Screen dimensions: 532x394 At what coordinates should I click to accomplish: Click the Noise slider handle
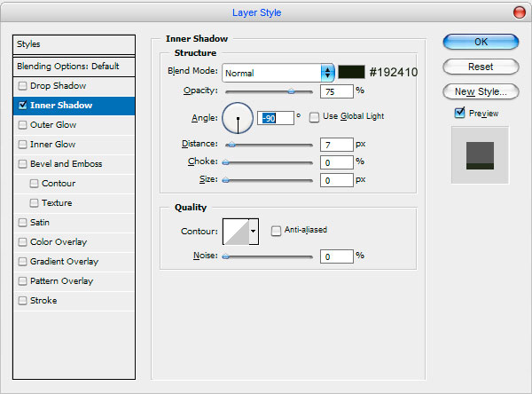click(x=225, y=256)
